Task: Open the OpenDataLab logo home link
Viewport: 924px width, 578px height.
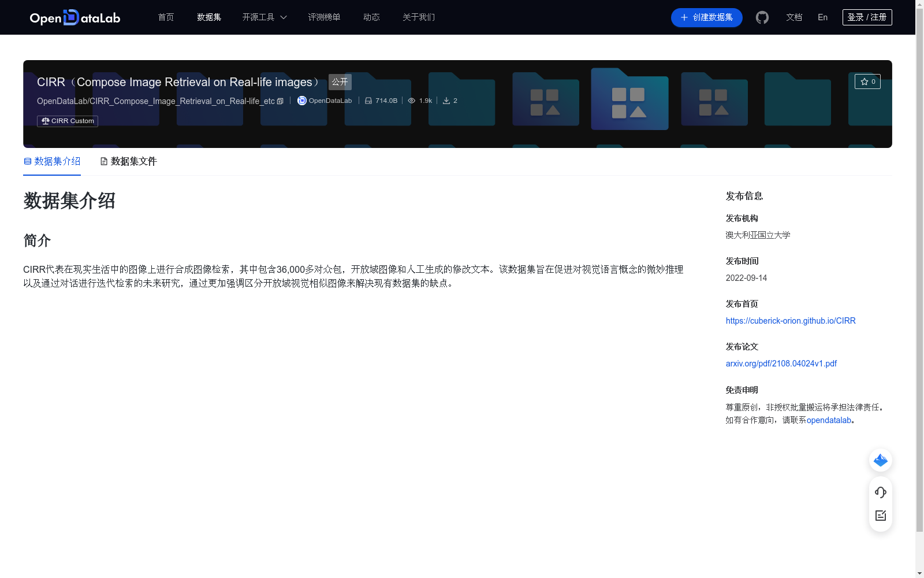Action: (75, 17)
